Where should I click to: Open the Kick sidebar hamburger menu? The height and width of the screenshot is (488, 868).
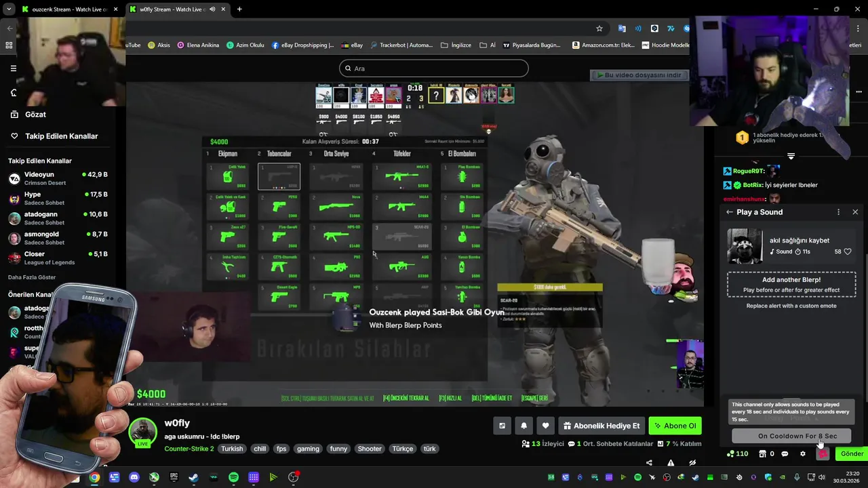point(13,68)
